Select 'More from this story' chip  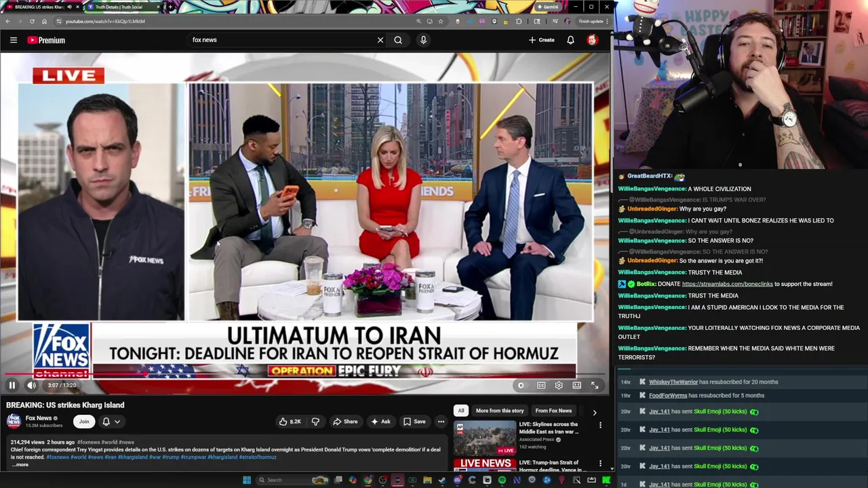(500, 411)
